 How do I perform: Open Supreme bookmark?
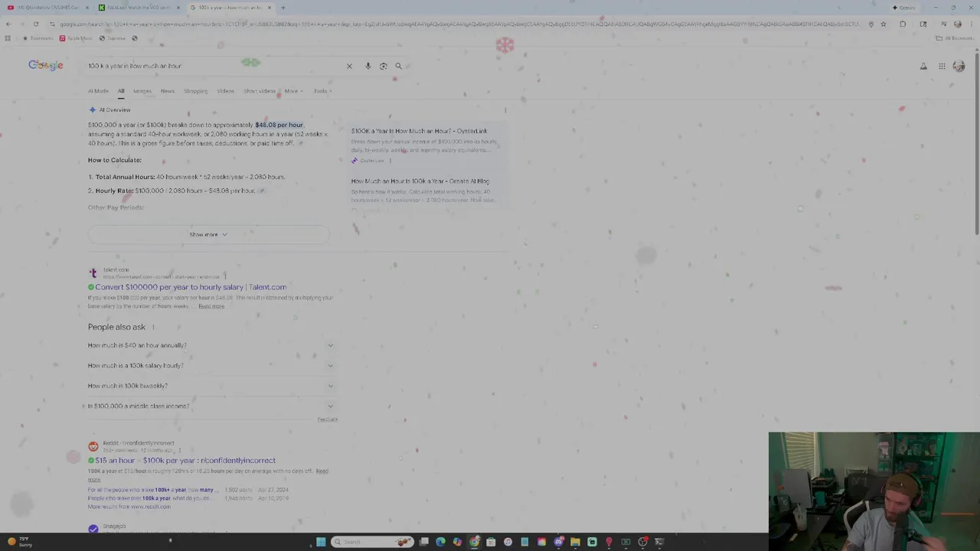coord(112,38)
